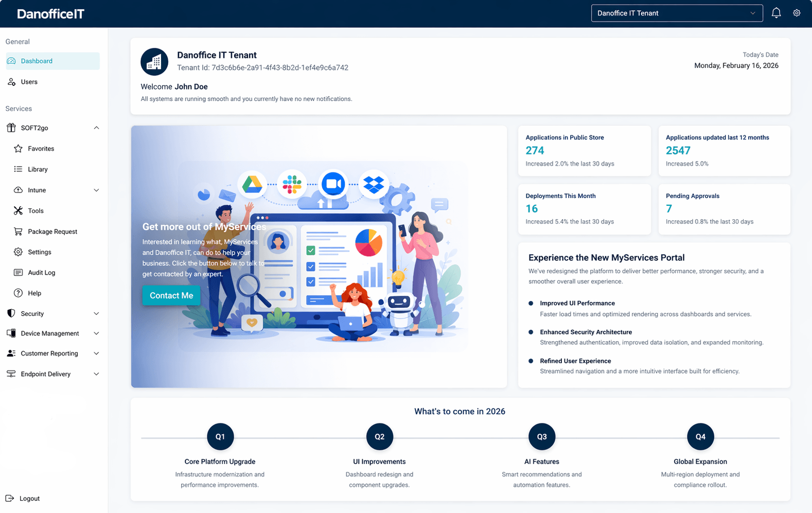Click the settings gear in the header

(797, 13)
